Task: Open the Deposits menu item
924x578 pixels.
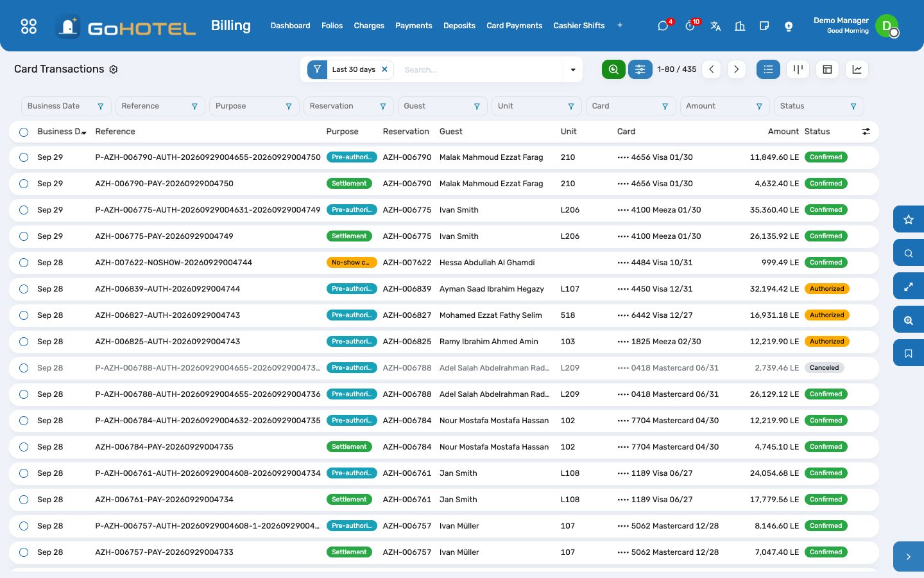Action: pos(459,26)
